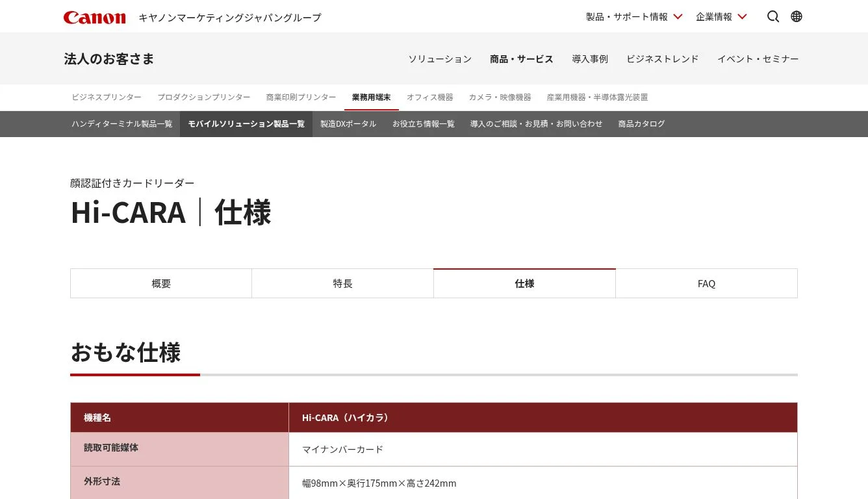Select カメラ・映像機器 category

coord(500,97)
